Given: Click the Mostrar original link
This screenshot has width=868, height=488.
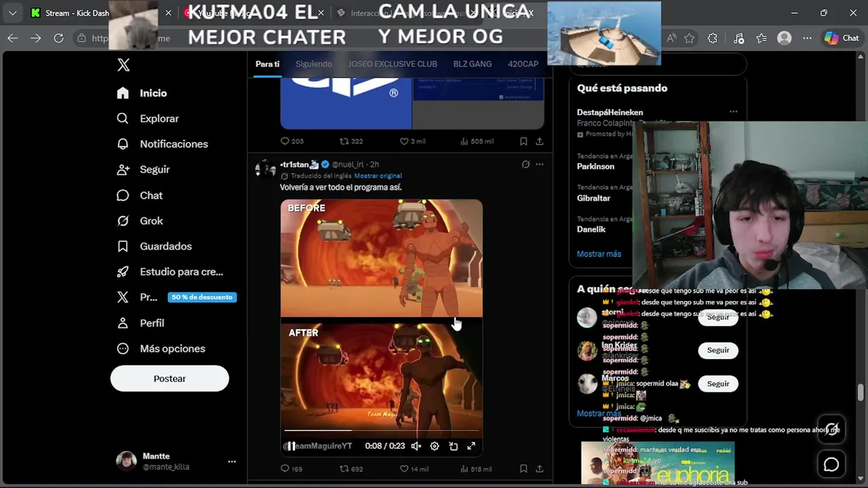Looking at the screenshot, I should click(x=378, y=176).
